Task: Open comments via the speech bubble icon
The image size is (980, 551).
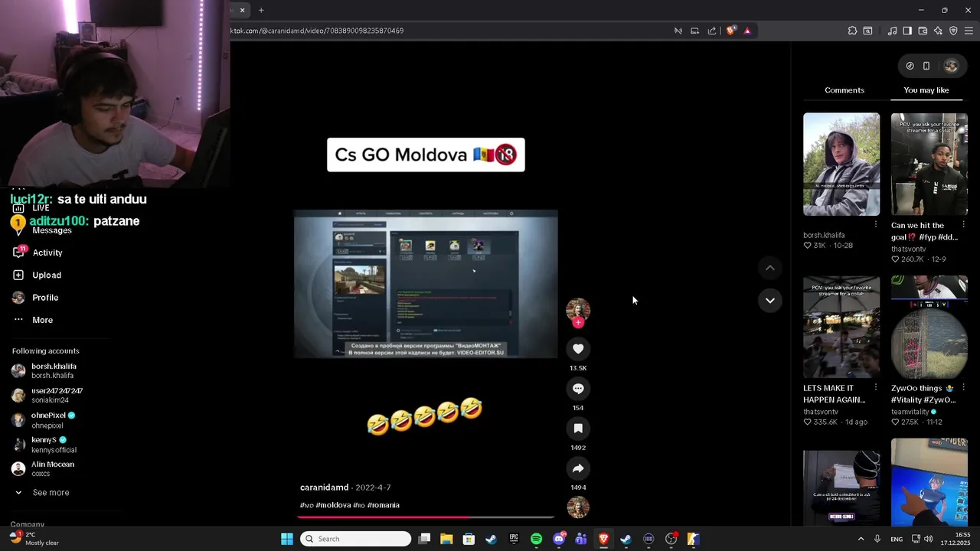Action: (x=578, y=389)
